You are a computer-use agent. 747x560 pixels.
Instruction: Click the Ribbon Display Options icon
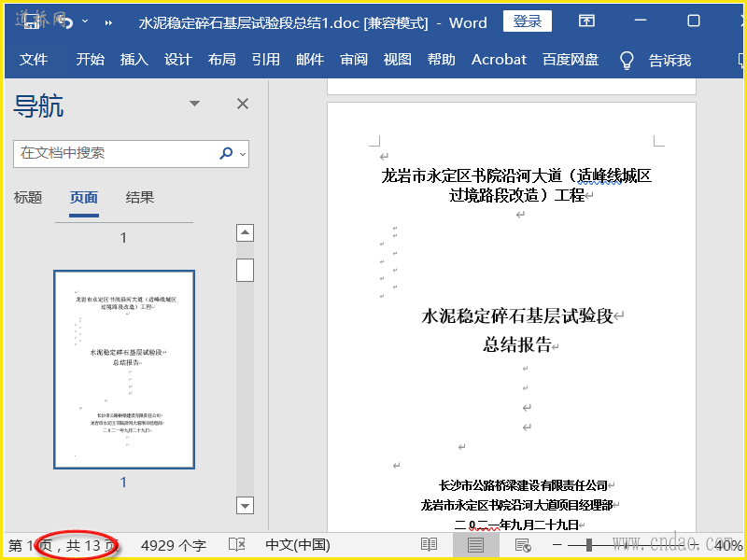coord(586,21)
